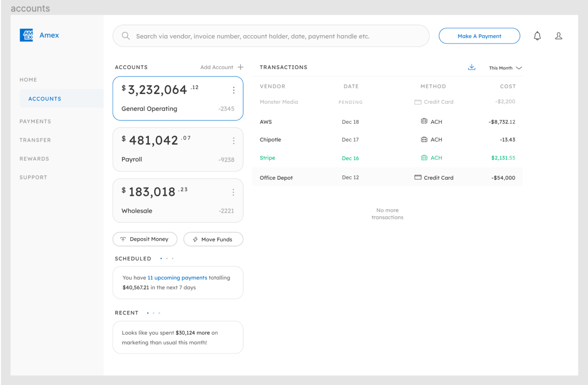Click the credit card icon for Monster Media

pyautogui.click(x=418, y=102)
